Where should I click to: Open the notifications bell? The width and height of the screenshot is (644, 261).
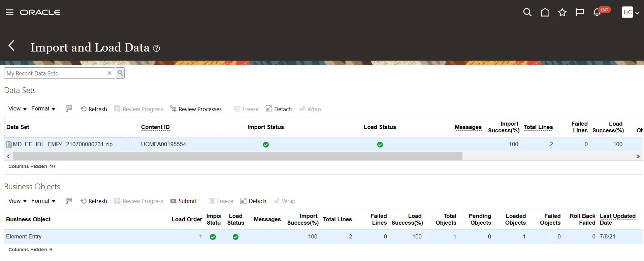pyautogui.click(x=597, y=12)
